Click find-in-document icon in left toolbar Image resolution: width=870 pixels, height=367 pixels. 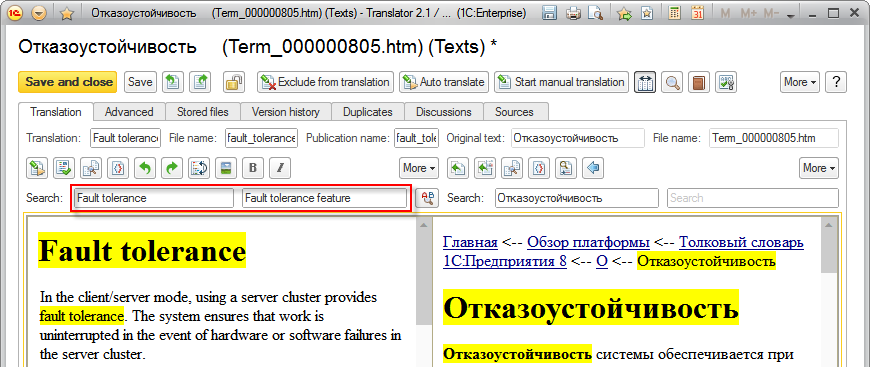(91, 168)
